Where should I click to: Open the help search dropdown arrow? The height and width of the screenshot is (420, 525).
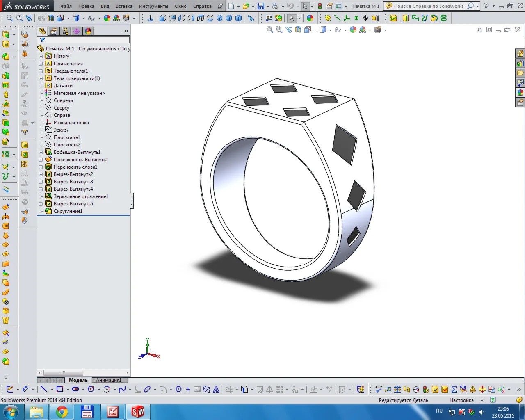[x=477, y=6]
